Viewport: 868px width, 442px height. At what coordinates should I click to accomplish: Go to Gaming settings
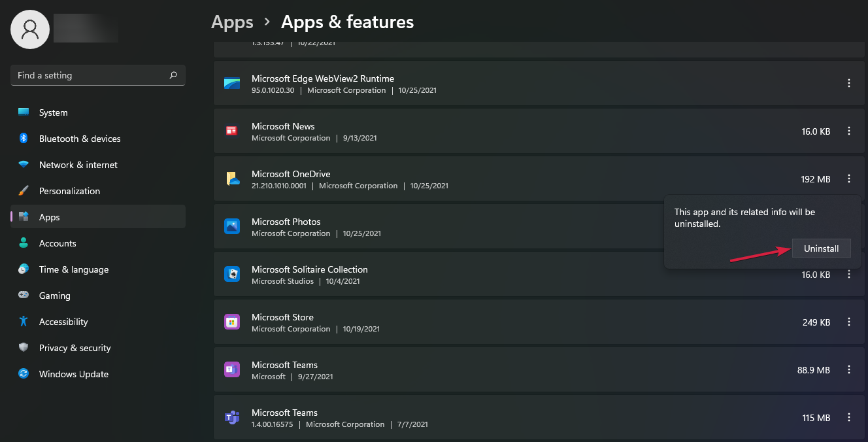pos(98,296)
